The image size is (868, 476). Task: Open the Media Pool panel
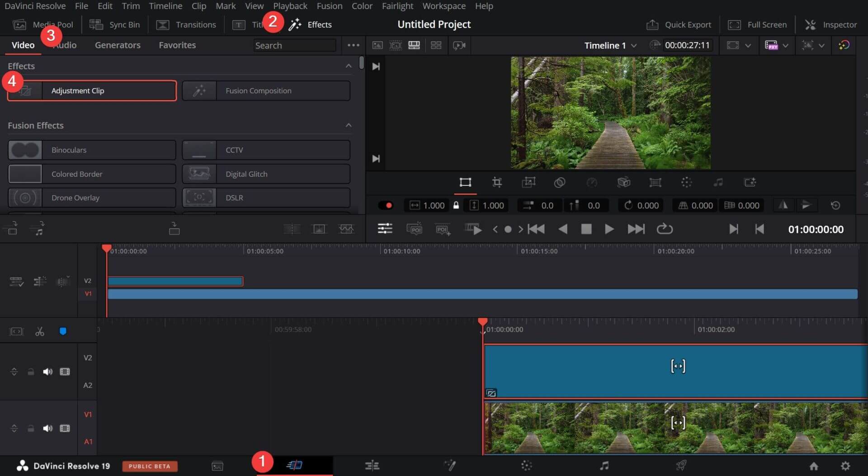(44, 24)
